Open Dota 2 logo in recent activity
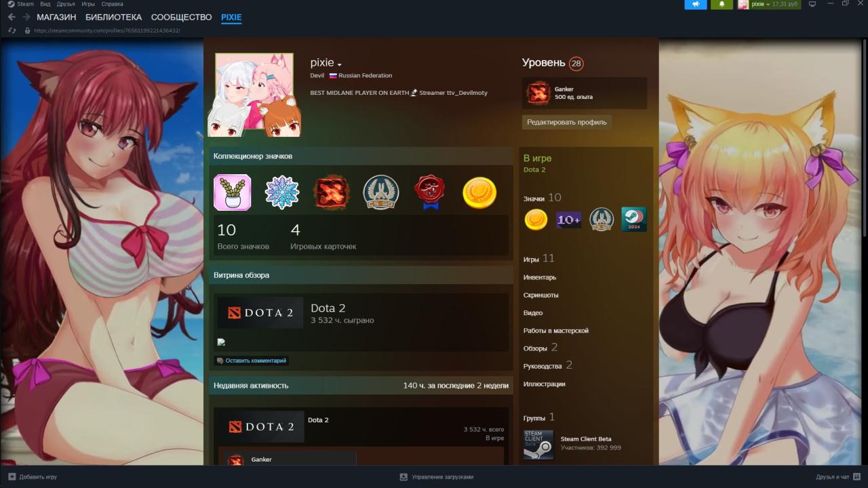The width and height of the screenshot is (868, 488). coord(261,426)
